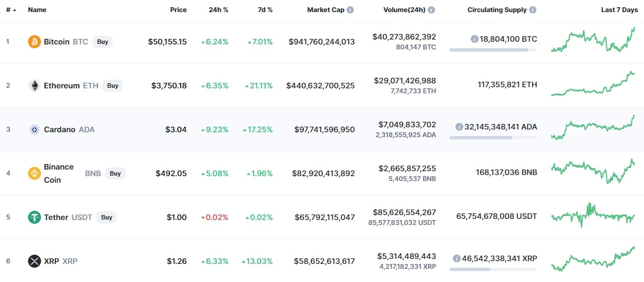
Task: Click the Ethereum logo icon
Action: pyautogui.click(x=35, y=86)
